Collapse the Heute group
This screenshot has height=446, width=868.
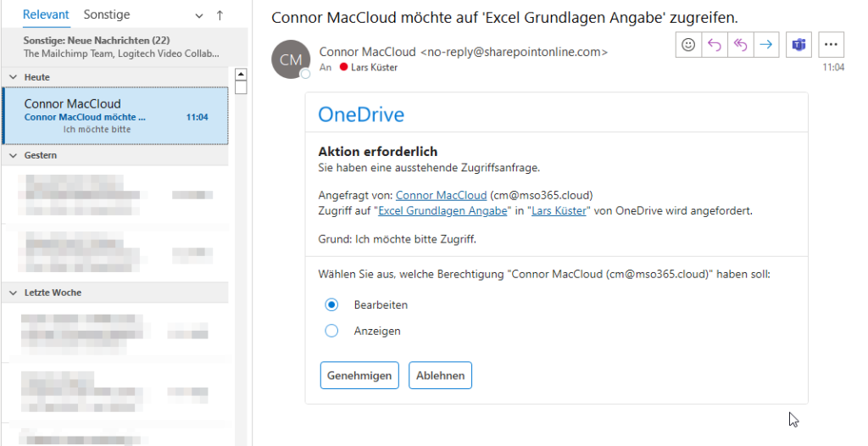[14, 77]
